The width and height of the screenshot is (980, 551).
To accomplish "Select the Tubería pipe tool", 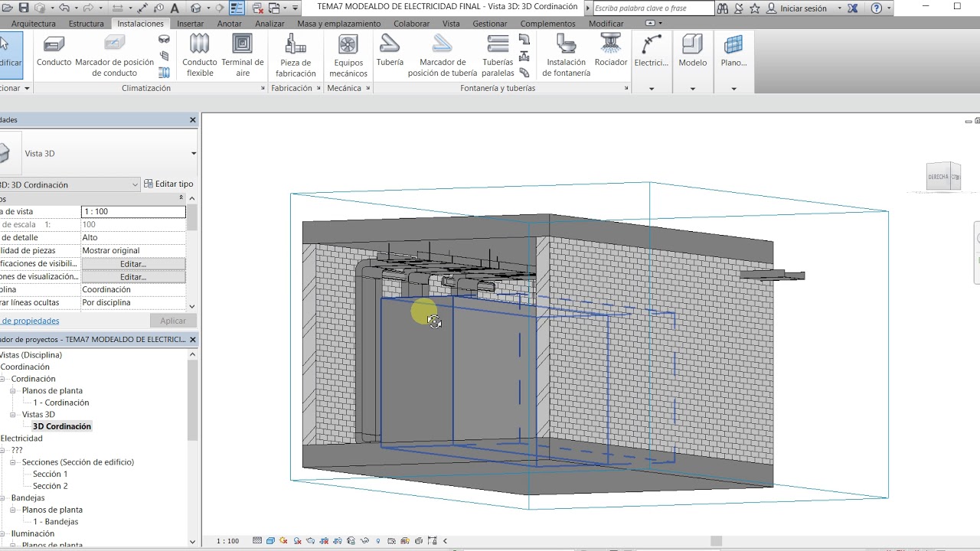I will pos(390,52).
